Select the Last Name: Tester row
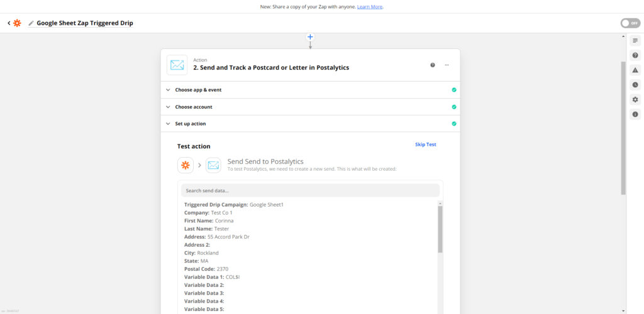The height and width of the screenshot is (314, 644). tap(206, 229)
